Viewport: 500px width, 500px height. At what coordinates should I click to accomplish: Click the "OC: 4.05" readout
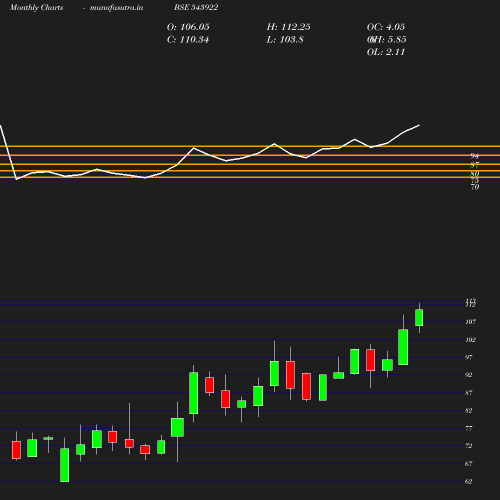click(386, 27)
